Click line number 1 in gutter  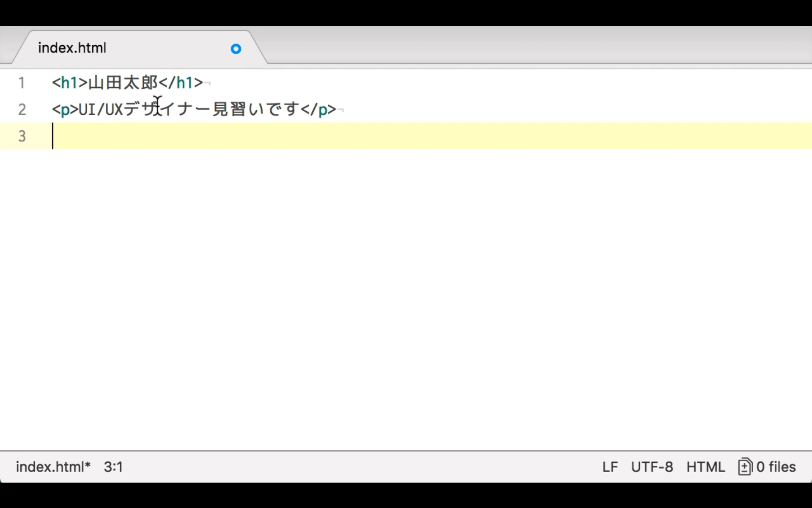(x=22, y=83)
